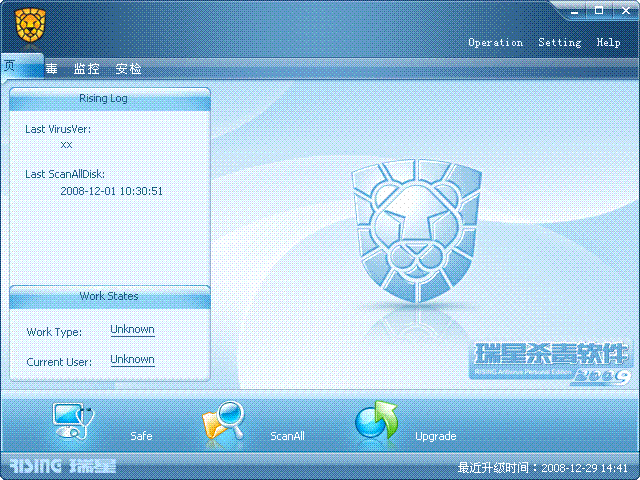
Task: Select the date 2008-12-01 10:30:51
Action: (x=111, y=191)
